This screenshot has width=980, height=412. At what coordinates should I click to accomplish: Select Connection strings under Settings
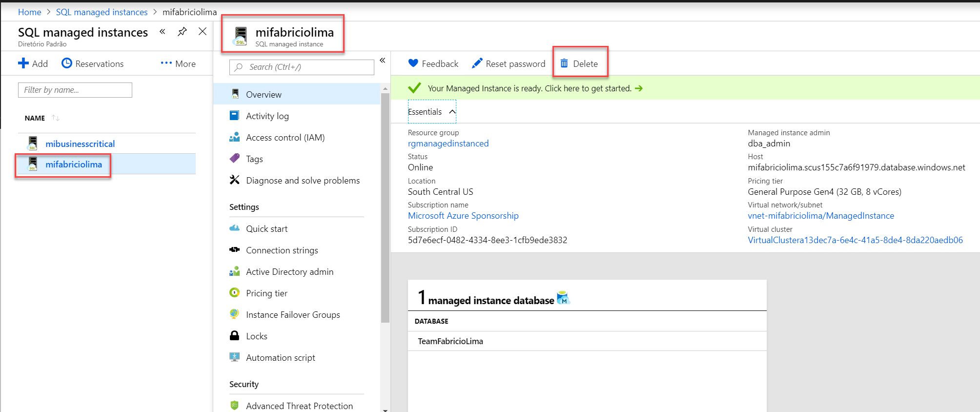282,250
